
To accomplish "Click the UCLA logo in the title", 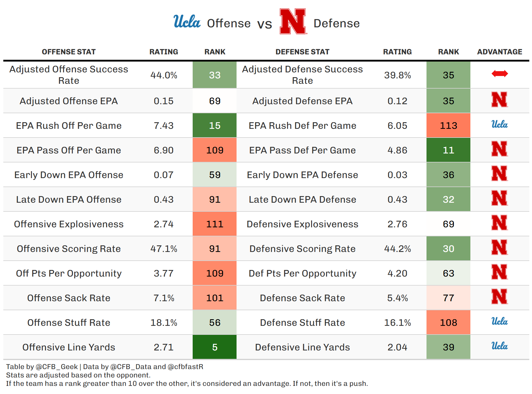I will (187, 22).
